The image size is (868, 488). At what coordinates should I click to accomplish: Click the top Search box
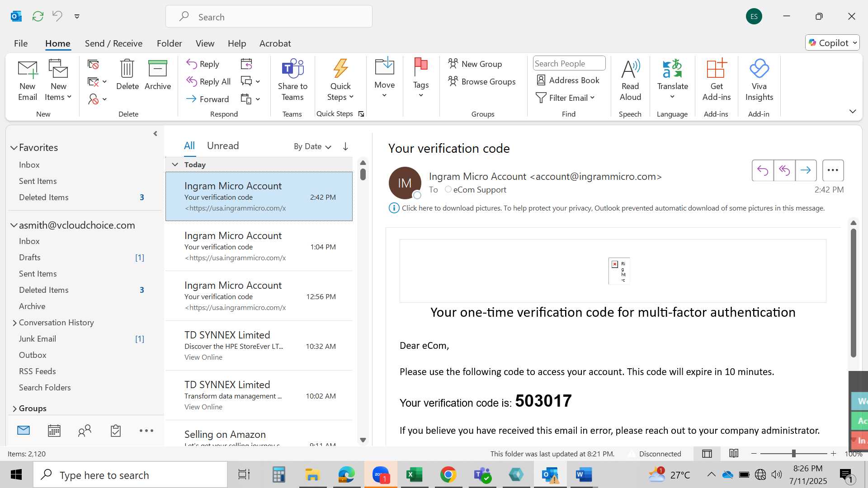coord(269,17)
